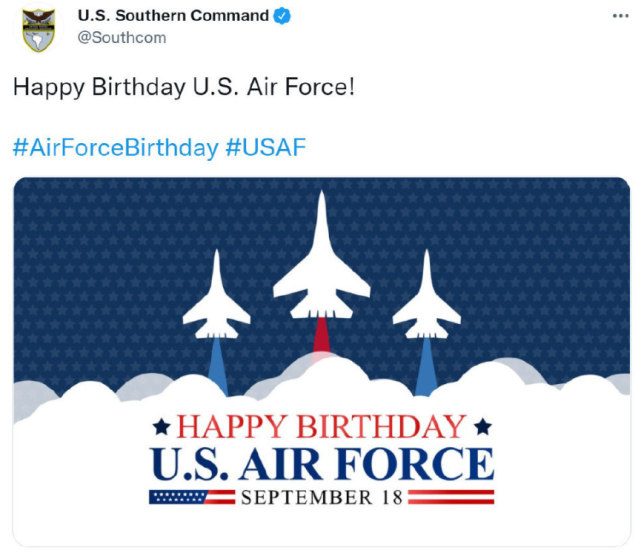Click the star right of "HAPPY BIRTHDAY"
Image resolution: width=641 pixels, height=556 pixels.
click(x=483, y=428)
